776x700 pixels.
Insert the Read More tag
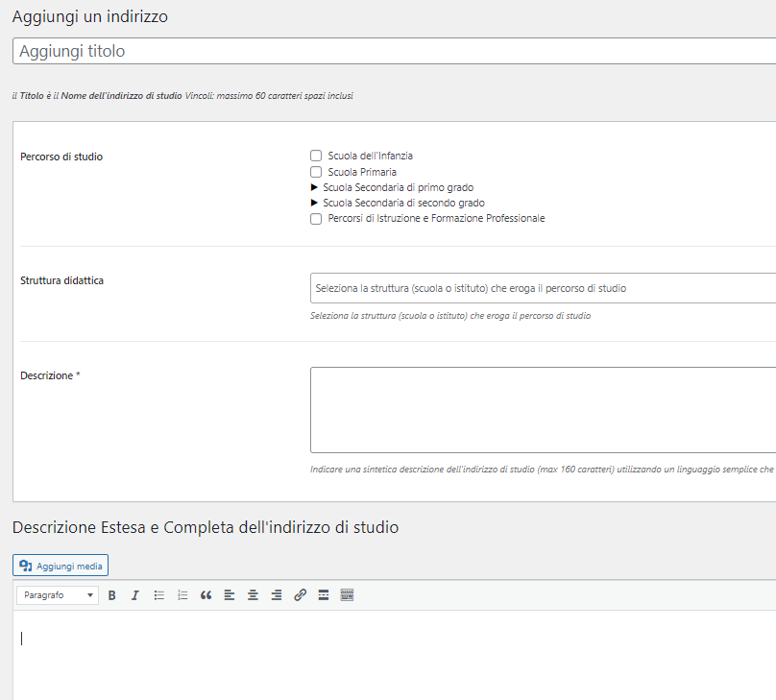click(x=323, y=595)
